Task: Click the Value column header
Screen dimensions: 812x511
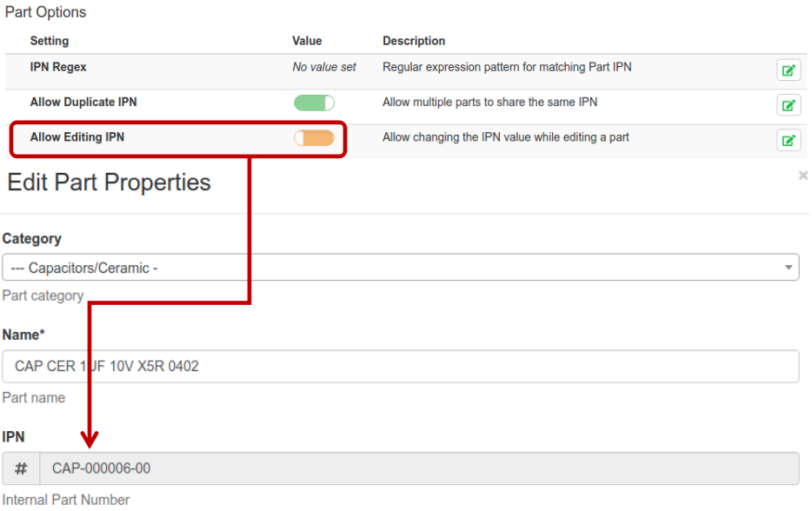Action: [x=307, y=41]
